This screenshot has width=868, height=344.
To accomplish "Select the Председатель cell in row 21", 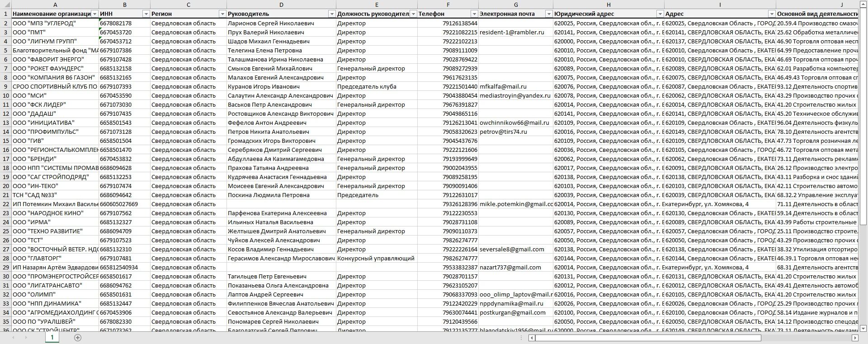I will [x=377, y=195].
